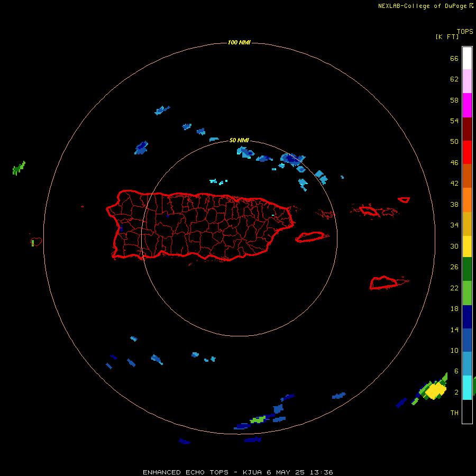Click the Mona Island outline west of Puerto Rico
The height and width of the screenshot is (476, 476).
click(36, 242)
